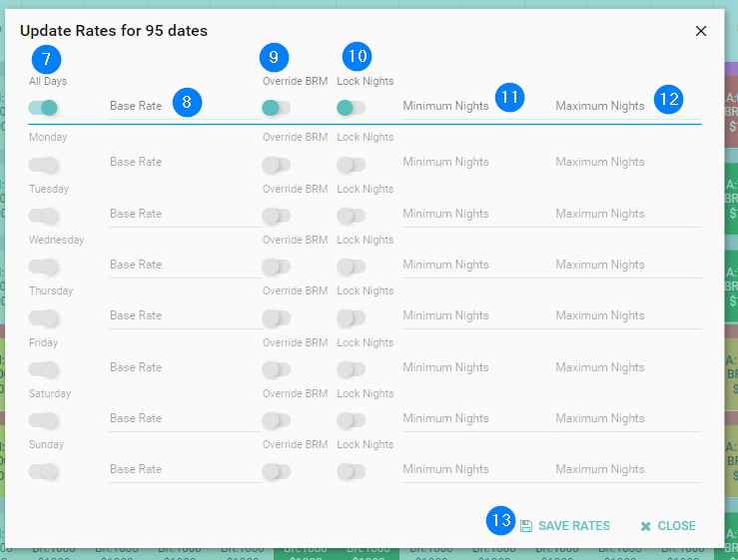Focus the Sunday Maximum Nights field
738x560 pixels.
pyautogui.click(x=627, y=470)
